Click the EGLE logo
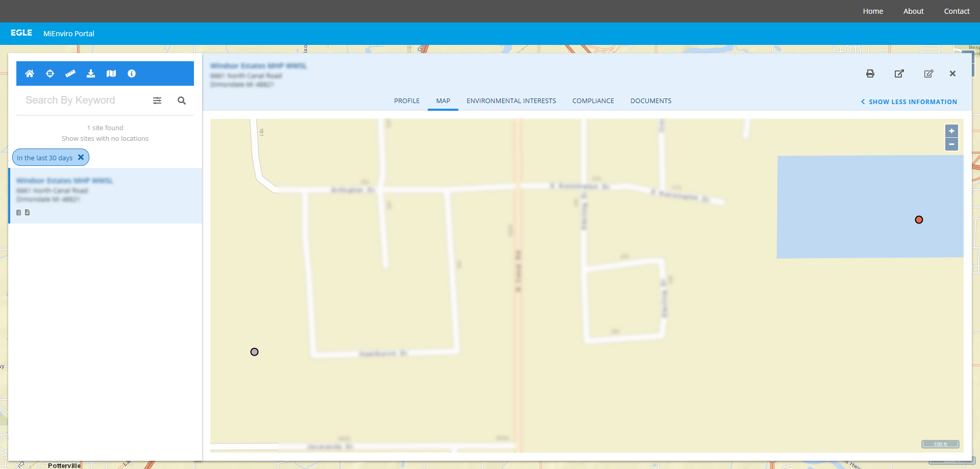This screenshot has height=469, width=980. (x=21, y=33)
